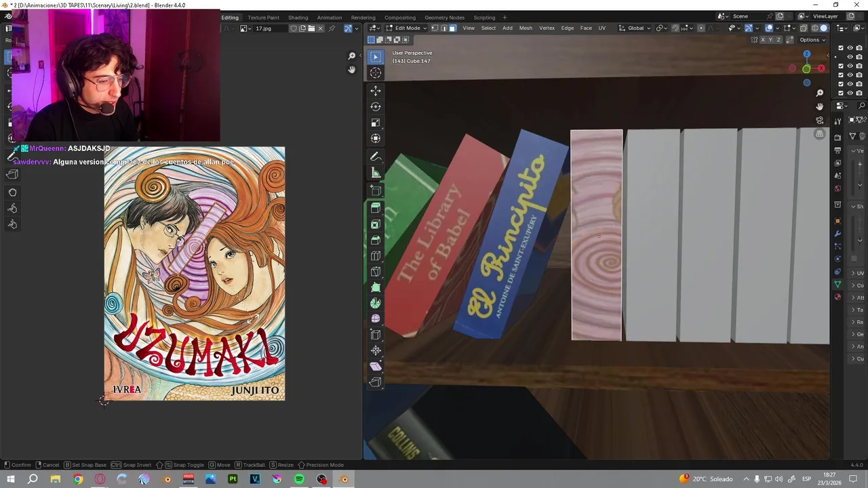Open the Global transform orientation dropdown
868x488 pixels.
[x=635, y=28]
